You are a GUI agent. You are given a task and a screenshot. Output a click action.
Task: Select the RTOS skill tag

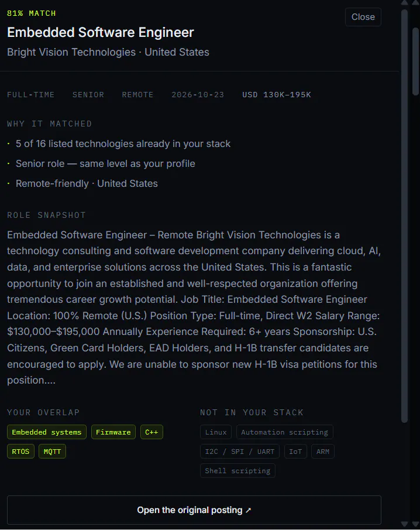[20, 452]
